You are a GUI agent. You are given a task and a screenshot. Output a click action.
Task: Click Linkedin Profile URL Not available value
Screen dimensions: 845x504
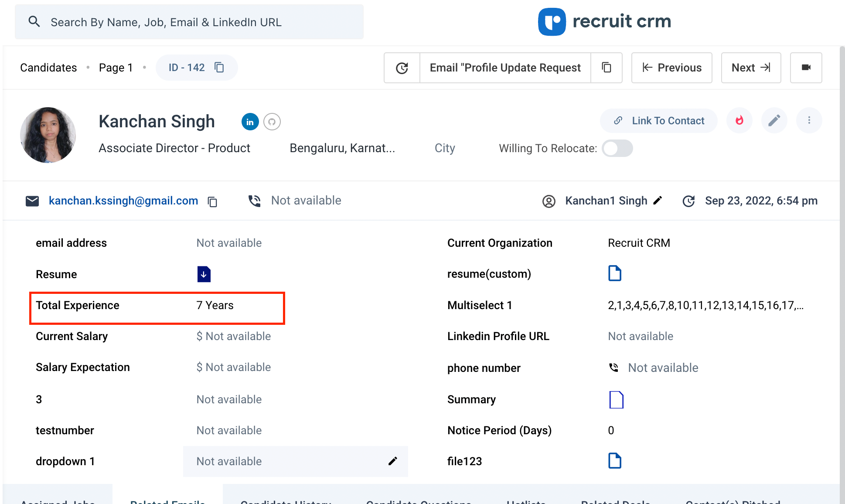click(641, 336)
